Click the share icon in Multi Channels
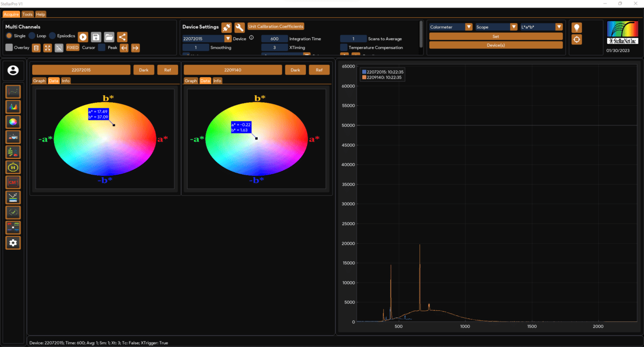The width and height of the screenshot is (644, 347). [121, 36]
